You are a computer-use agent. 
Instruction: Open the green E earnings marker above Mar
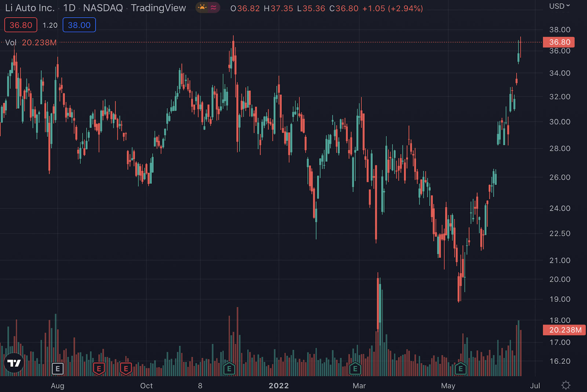click(355, 369)
